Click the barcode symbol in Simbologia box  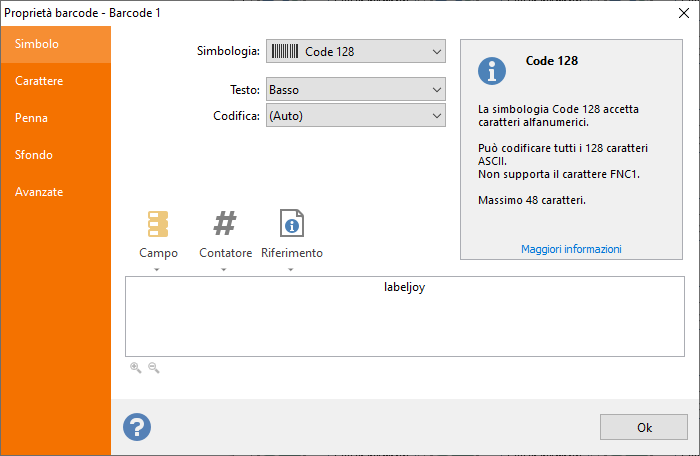click(285, 51)
